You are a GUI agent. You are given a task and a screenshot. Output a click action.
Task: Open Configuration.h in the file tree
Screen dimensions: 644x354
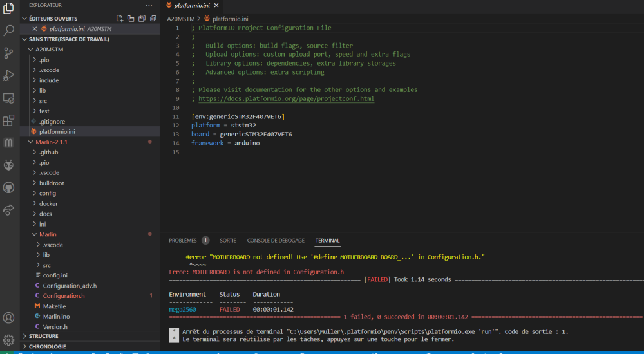(x=64, y=296)
